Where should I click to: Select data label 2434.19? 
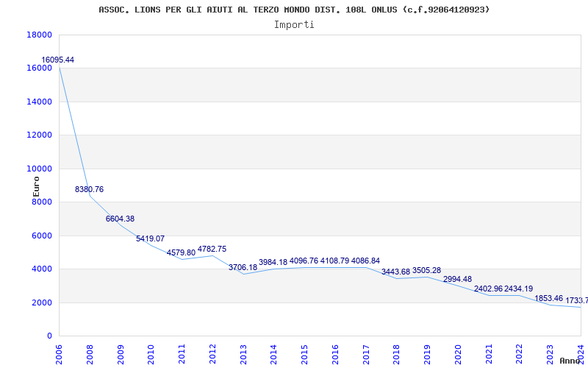[519, 289]
